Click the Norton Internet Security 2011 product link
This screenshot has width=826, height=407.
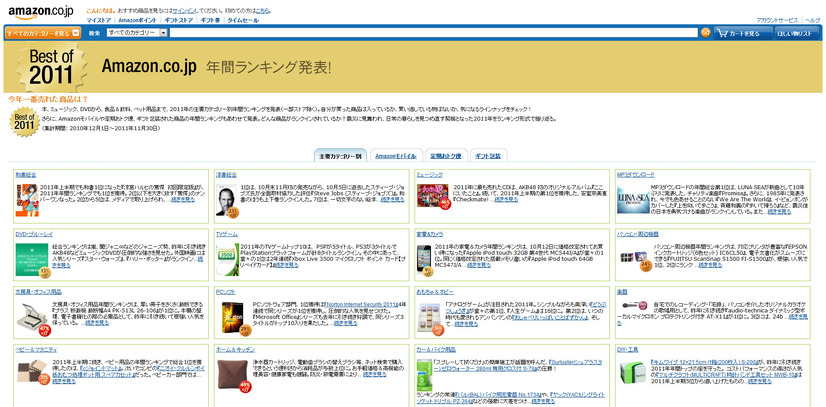pyautogui.click(x=360, y=304)
